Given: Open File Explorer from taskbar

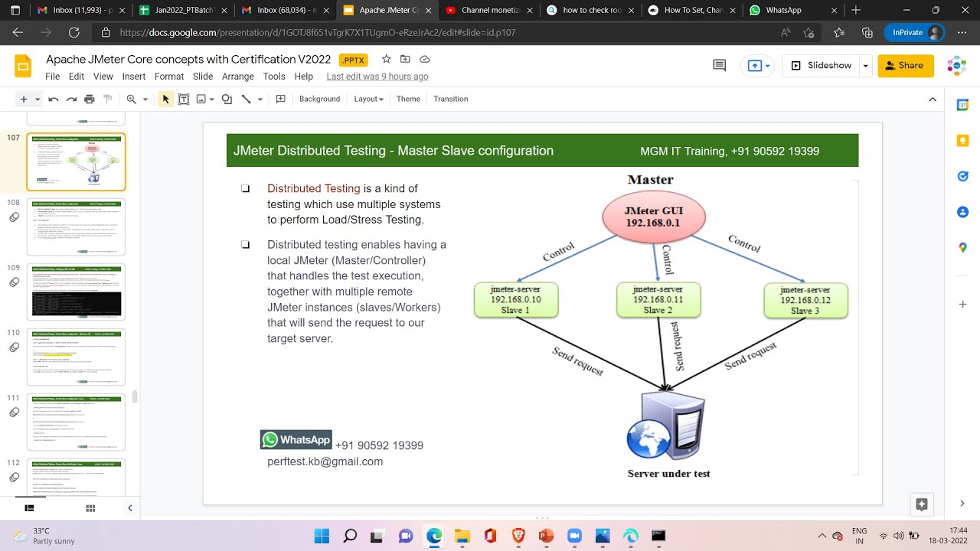Looking at the screenshot, I should (462, 536).
